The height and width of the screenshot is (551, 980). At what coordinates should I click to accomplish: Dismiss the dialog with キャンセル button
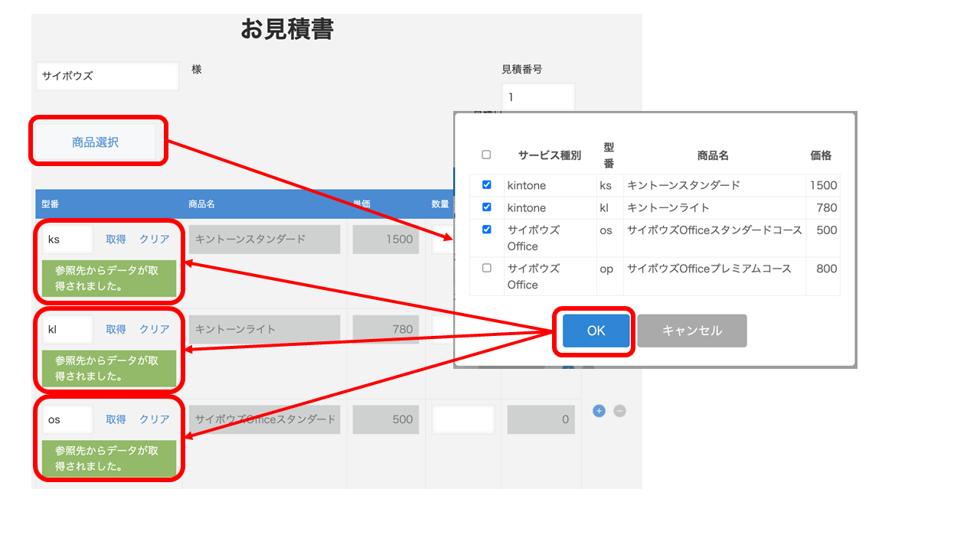(692, 331)
